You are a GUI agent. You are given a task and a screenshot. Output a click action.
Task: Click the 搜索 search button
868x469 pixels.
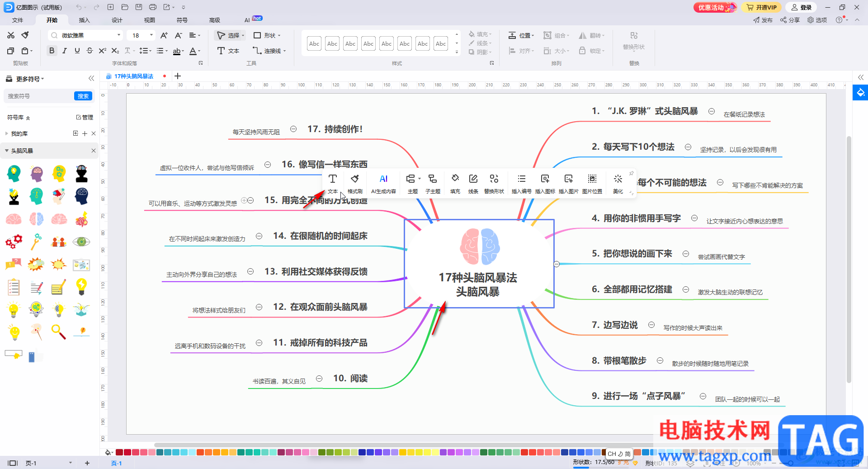83,96
